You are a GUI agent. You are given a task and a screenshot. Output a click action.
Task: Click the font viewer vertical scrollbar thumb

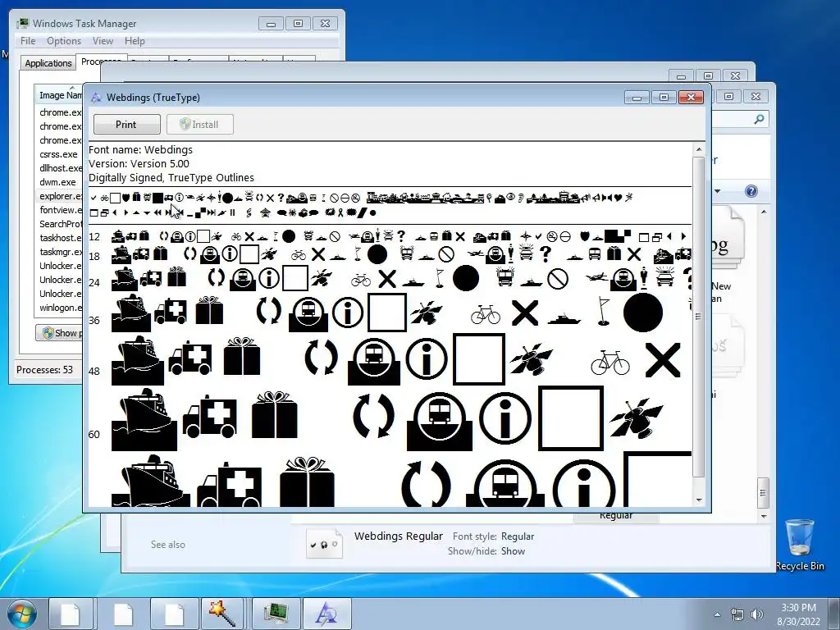click(x=699, y=317)
